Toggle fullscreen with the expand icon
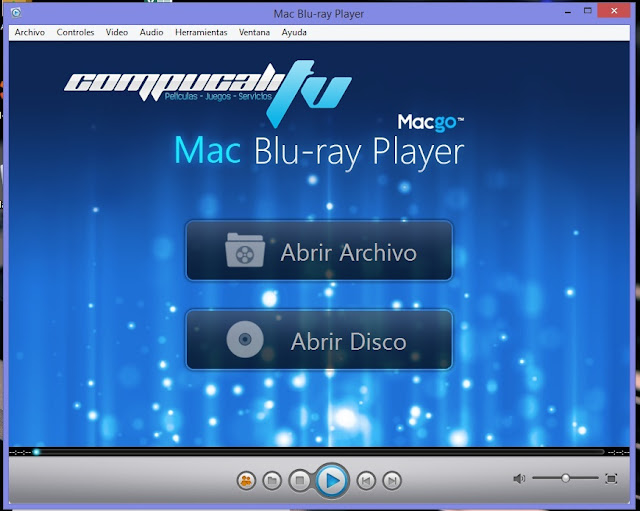 611,478
